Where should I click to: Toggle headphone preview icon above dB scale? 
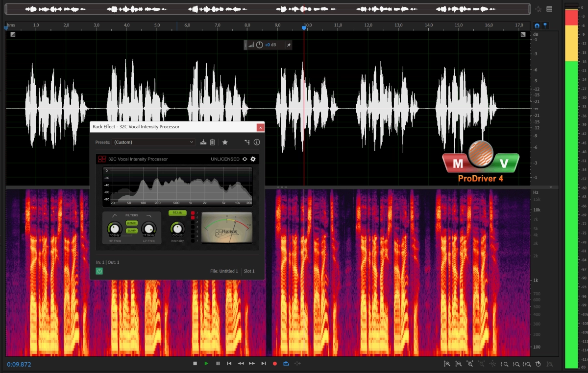click(x=537, y=25)
